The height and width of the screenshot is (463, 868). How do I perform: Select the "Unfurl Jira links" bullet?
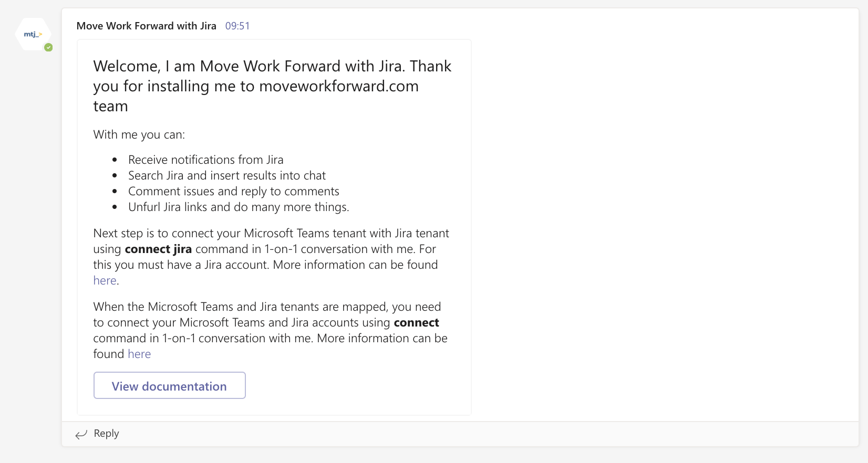click(x=238, y=207)
